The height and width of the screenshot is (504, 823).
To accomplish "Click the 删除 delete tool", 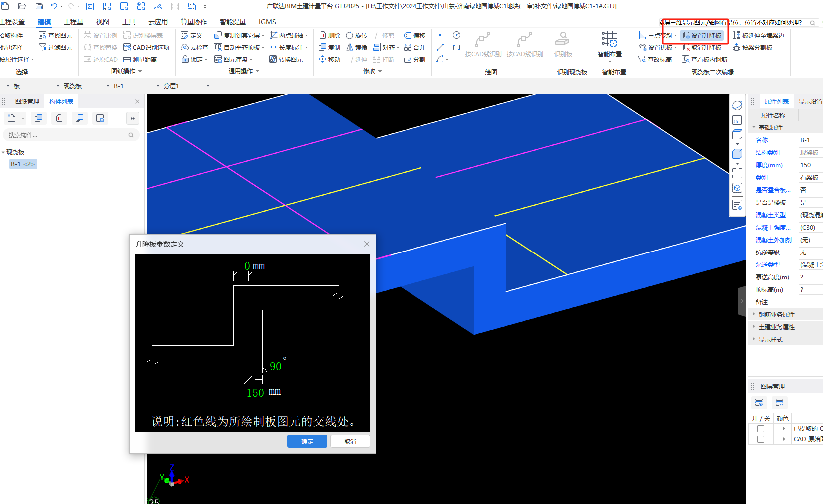I will [x=330, y=35].
